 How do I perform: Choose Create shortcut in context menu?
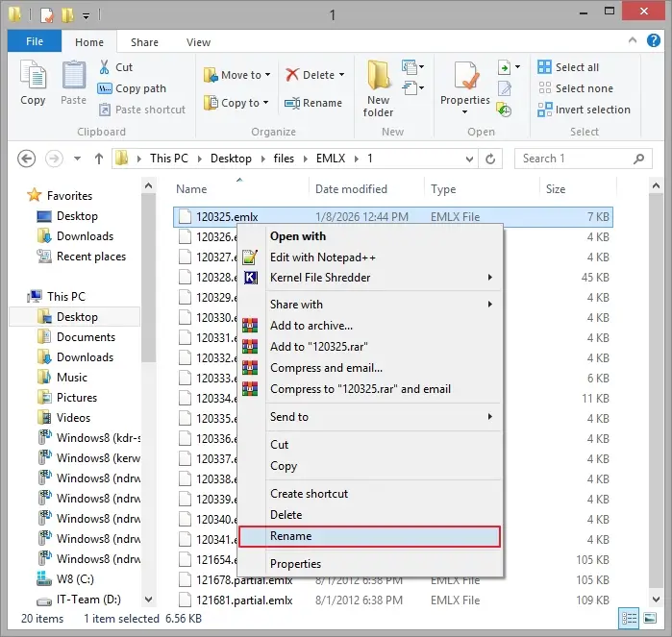tap(370, 494)
